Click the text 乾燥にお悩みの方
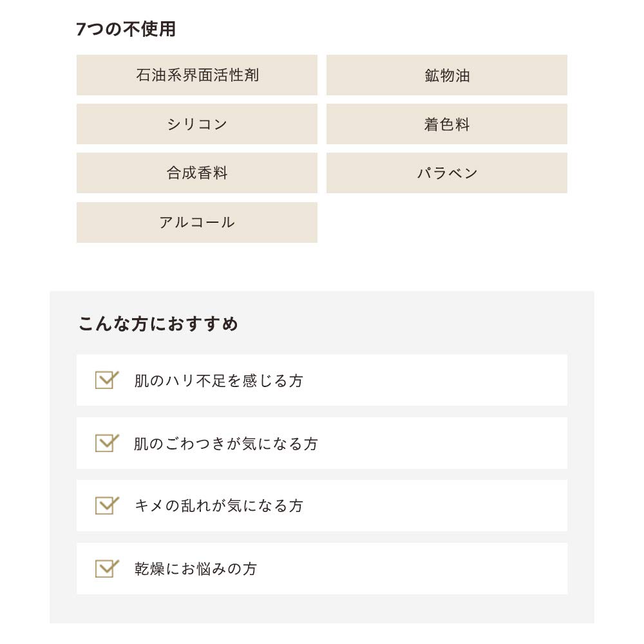 point(195,569)
